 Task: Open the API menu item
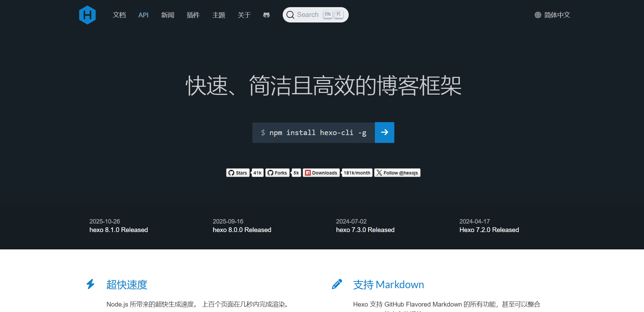(x=143, y=15)
